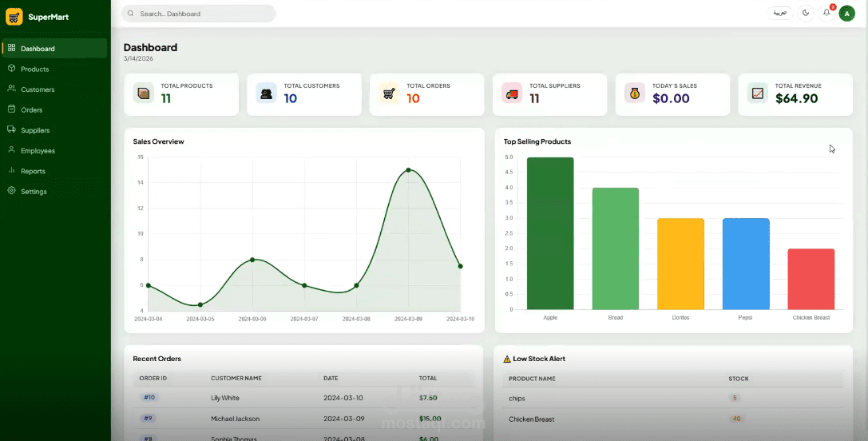Click the SuperMart shopping cart logo

tap(14, 17)
